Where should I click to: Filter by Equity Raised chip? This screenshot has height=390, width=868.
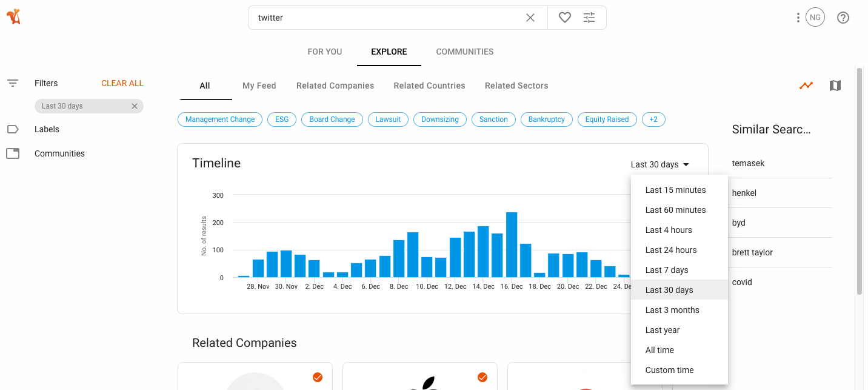[x=607, y=119]
